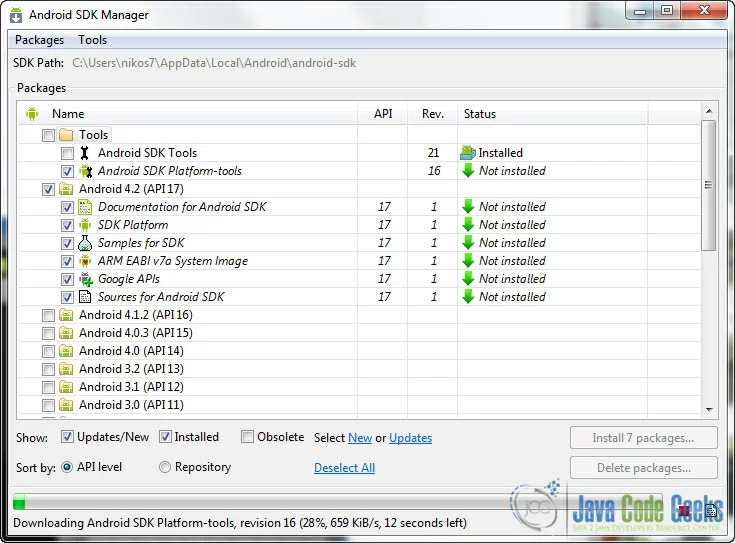This screenshot has width=735, height=543.
Task: Uncheck the SDK Platform package
Action: [x=68, y=226]
